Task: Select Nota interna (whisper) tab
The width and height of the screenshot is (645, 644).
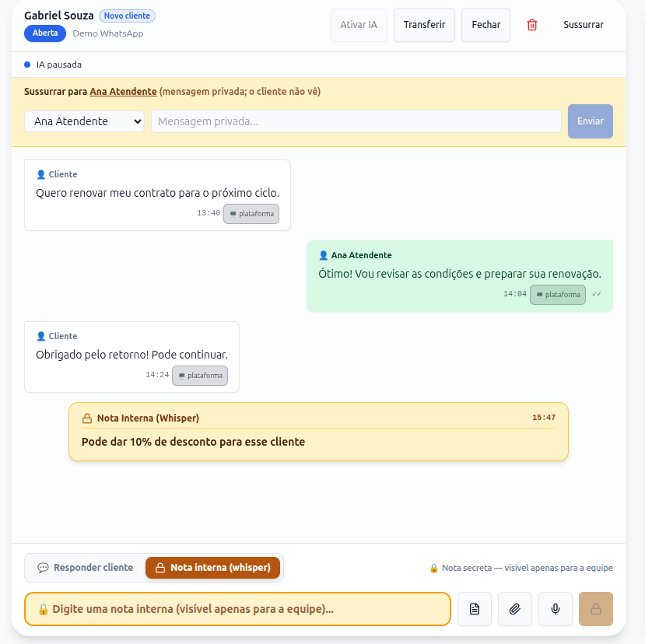Action: (212, 568)
